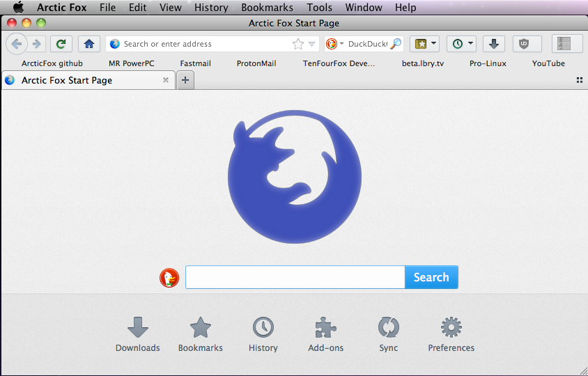The image size is (588, 376).
Task: Open the Bookmarks menu in menu bar
Action: [268, 8]
